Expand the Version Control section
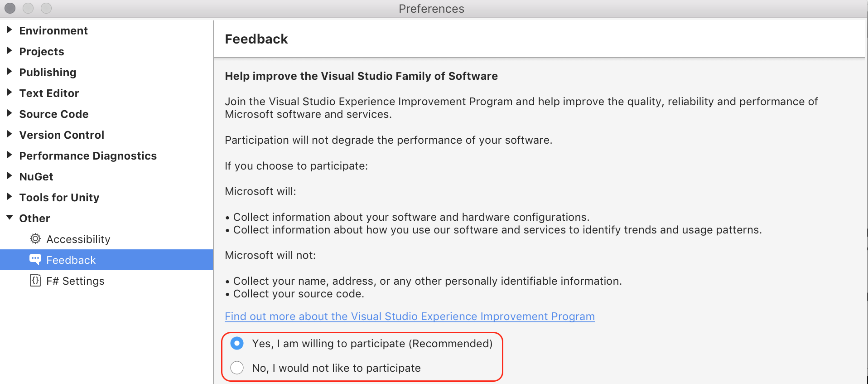 (x=9, y=134)
